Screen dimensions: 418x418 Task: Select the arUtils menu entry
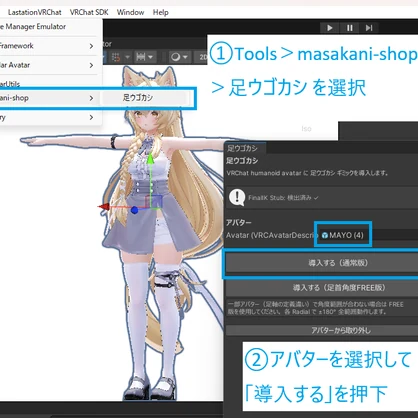point(50,83)
